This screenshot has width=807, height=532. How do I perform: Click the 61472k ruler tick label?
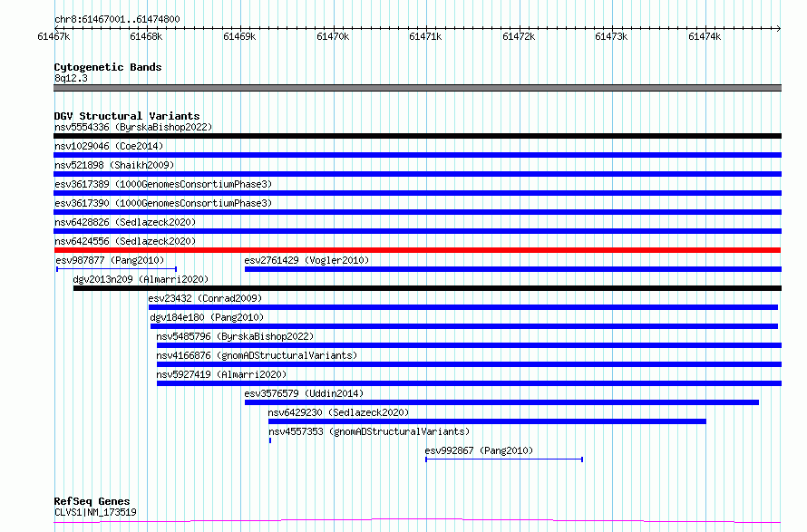[x=519, y=36]
